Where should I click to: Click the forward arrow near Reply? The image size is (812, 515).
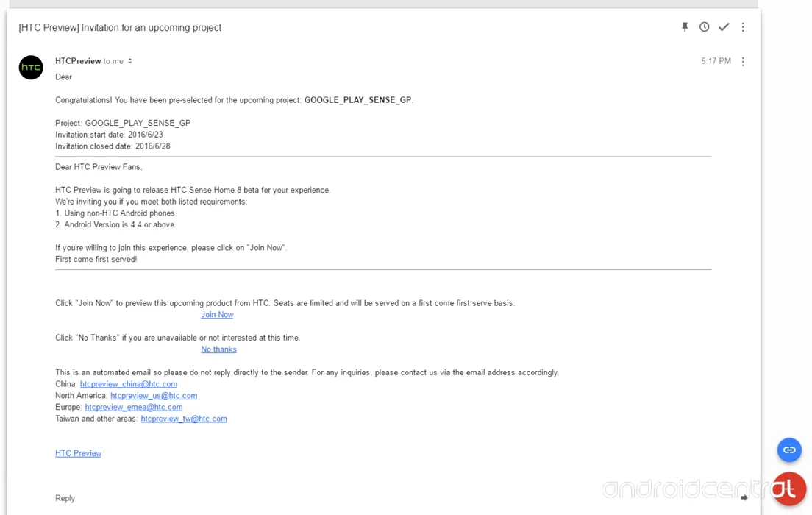(x=744, y=498)
